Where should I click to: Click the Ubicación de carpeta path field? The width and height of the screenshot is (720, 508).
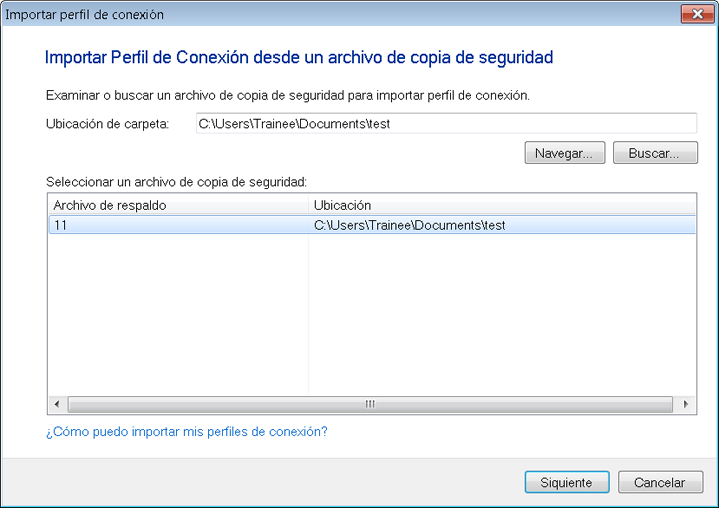[445, 124]
